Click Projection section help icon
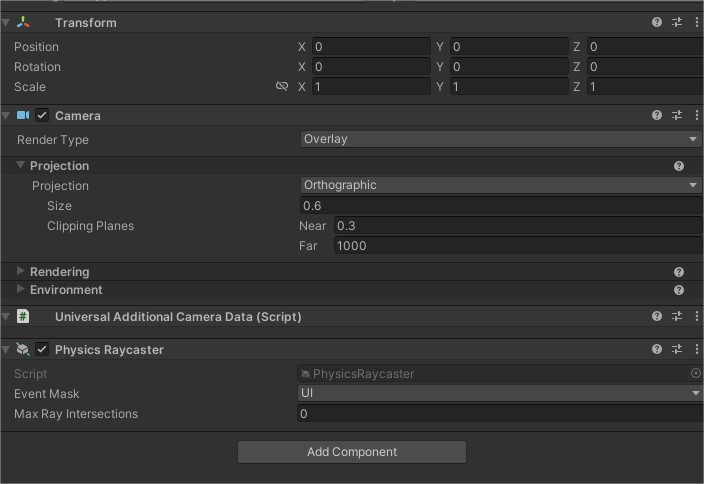Screen dimensions: 704x484 point(678,166)
